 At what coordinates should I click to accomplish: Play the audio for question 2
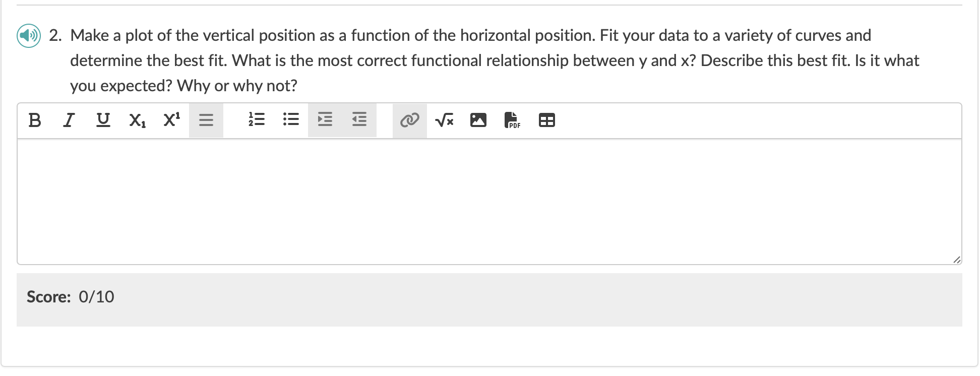[x=28, y=35]
